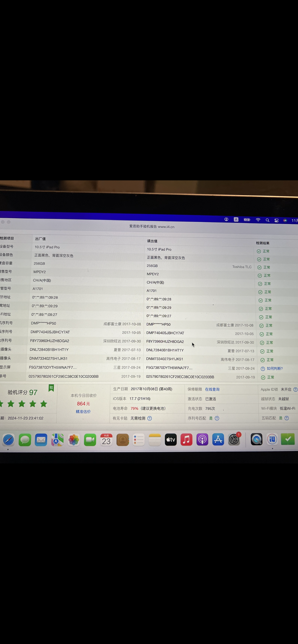
Task: Click 在线查询 warranty lookup link
Action: pyautogui.click(x=212, y=389)
